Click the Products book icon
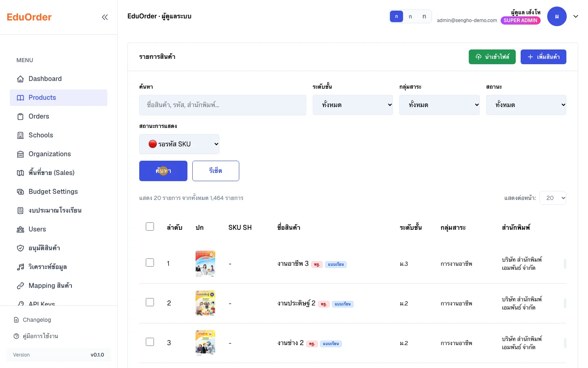This screenshot has width=588, height=368. tap(20, 98)
